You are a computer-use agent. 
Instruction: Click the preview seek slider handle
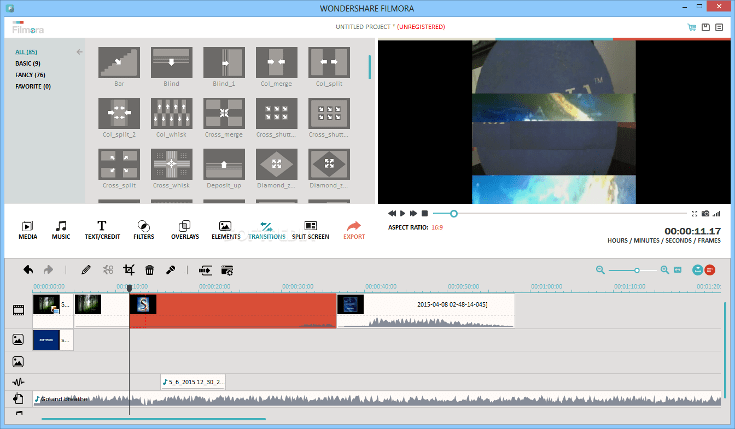click(x=453, y=214)
